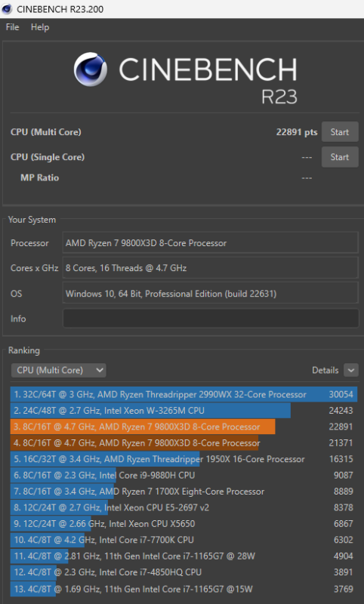
Task: Open the File menu
Action: tap(12, 27)
